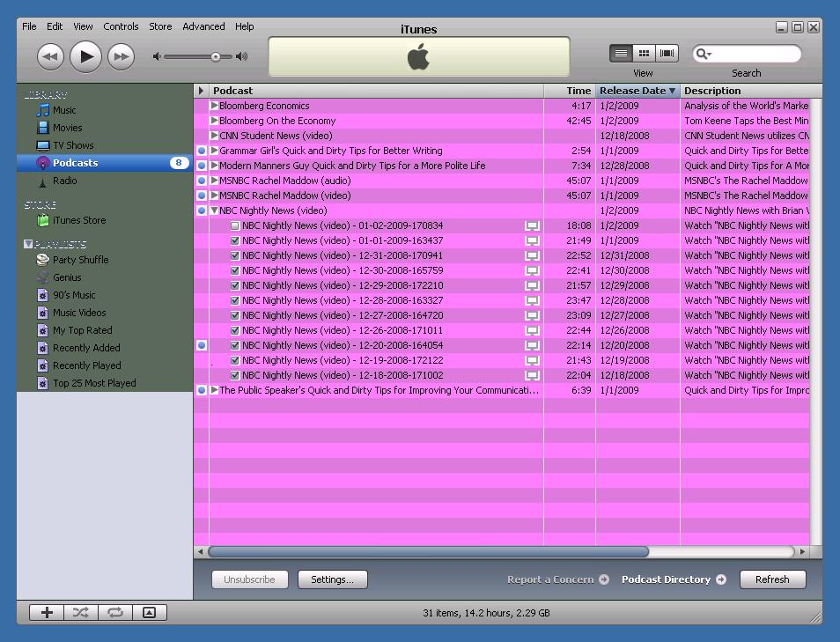
Task: Expand the Bloomberg Economics podcast
Action: [214, 106]
